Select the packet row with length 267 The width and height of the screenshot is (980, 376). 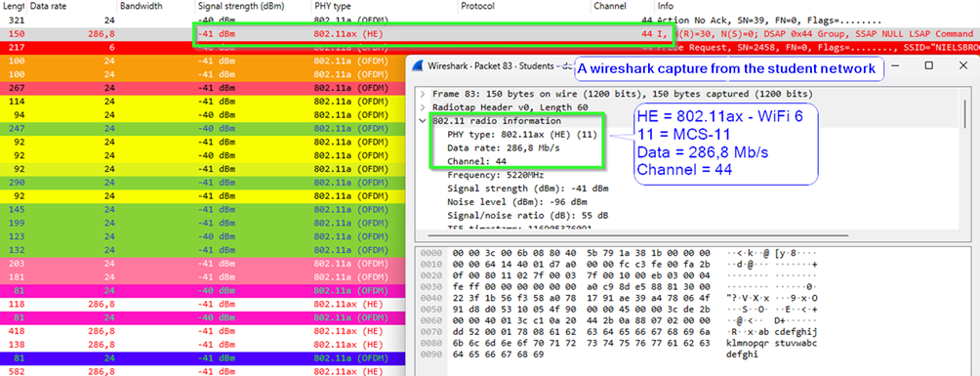pos(203,88)
